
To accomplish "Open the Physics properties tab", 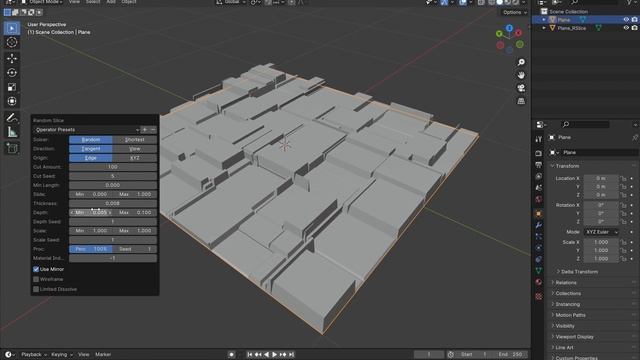I will click(x=538, y=248).
